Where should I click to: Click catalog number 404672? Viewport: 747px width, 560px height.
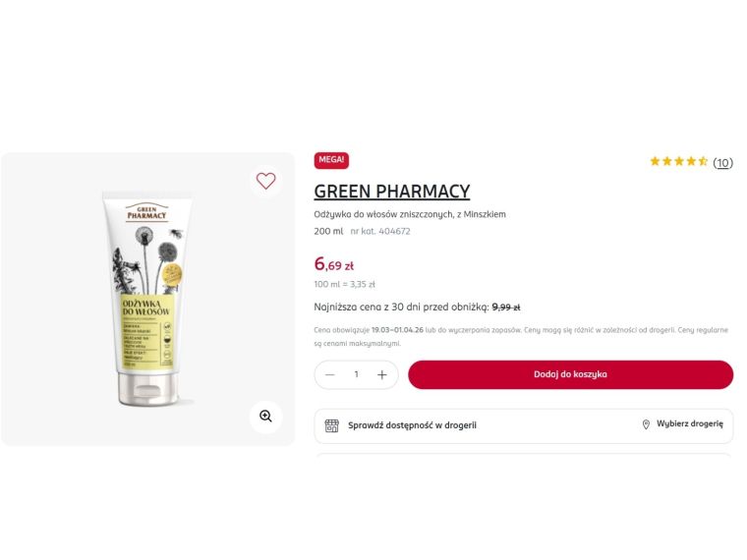380,232
